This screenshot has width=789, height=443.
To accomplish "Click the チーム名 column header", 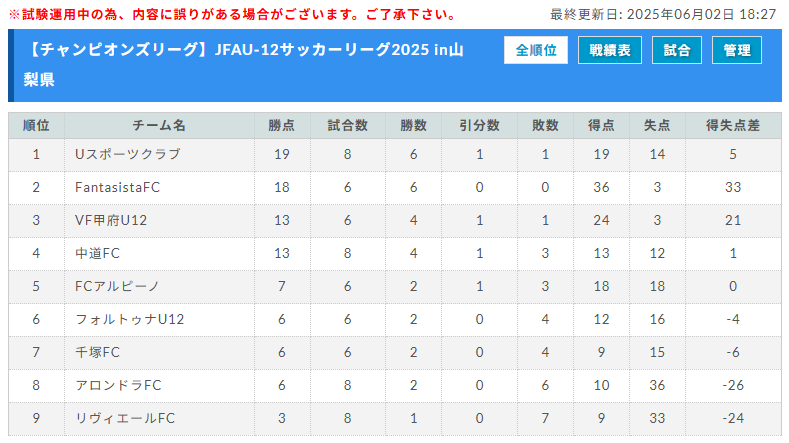I will coord(159,126).
